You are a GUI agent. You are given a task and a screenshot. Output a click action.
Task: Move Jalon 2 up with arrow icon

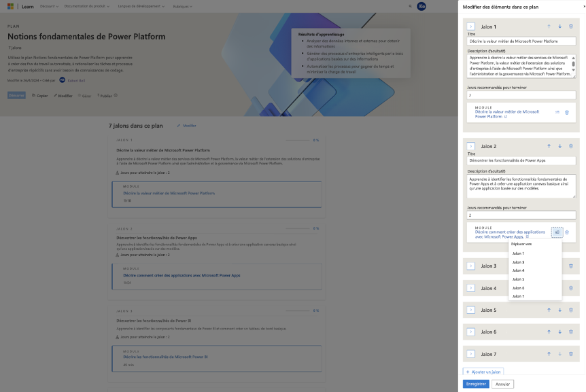(549, 146)
